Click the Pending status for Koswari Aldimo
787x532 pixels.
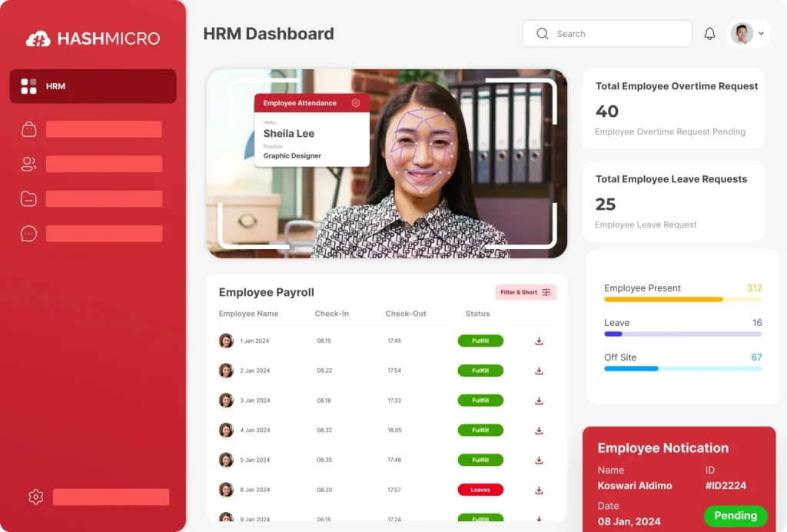coord(736,516)
